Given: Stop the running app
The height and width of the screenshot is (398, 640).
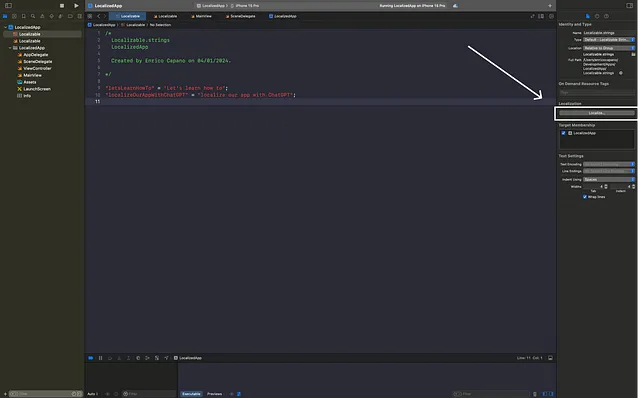Looking at the screenshot, I should (x=62, y=6).
